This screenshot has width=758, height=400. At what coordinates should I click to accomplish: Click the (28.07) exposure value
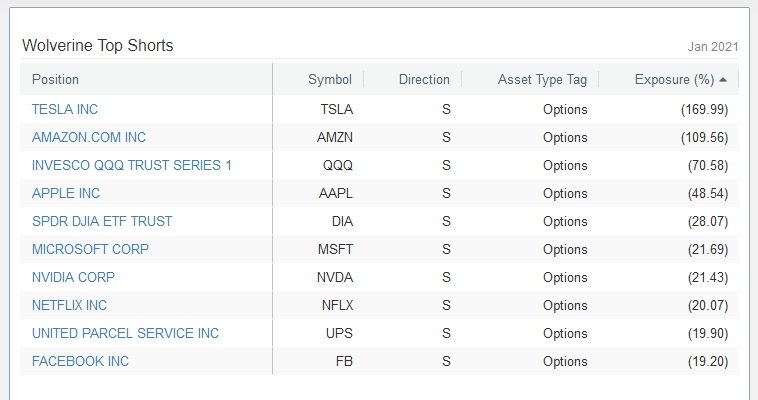pyautogui.click(x=708, y=222)
